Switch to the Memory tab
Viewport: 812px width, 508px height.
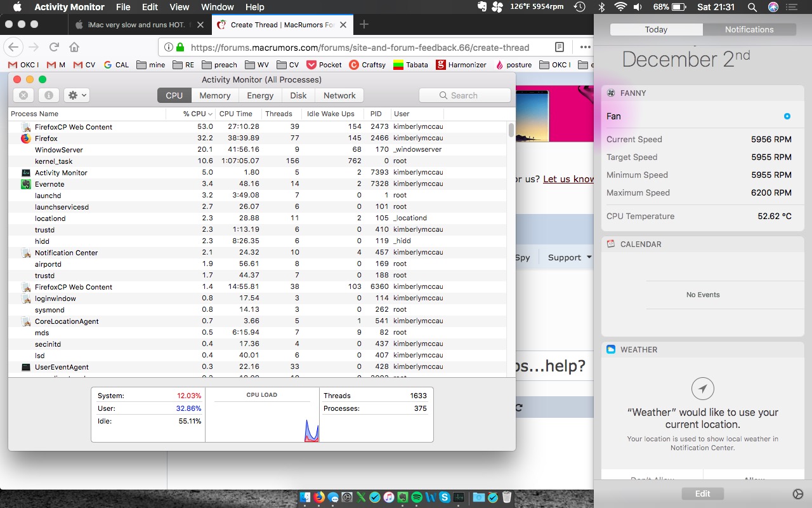click(215, 95)
